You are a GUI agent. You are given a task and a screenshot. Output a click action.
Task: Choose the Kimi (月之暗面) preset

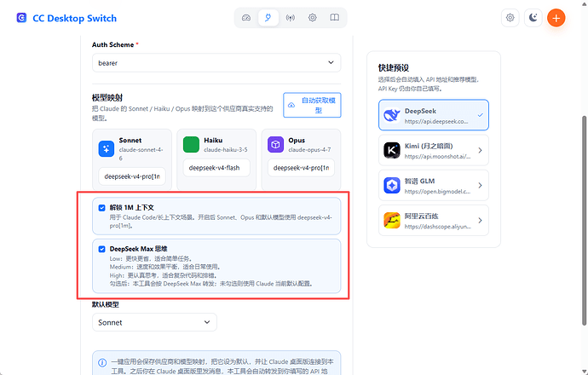tap(434, 150)
